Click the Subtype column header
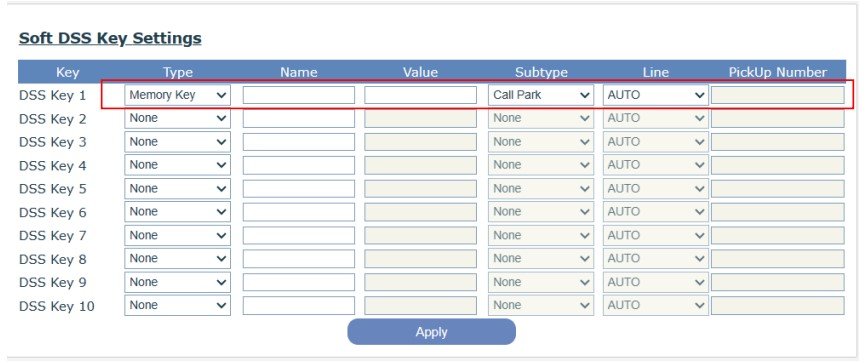 [x=541, y=72]
